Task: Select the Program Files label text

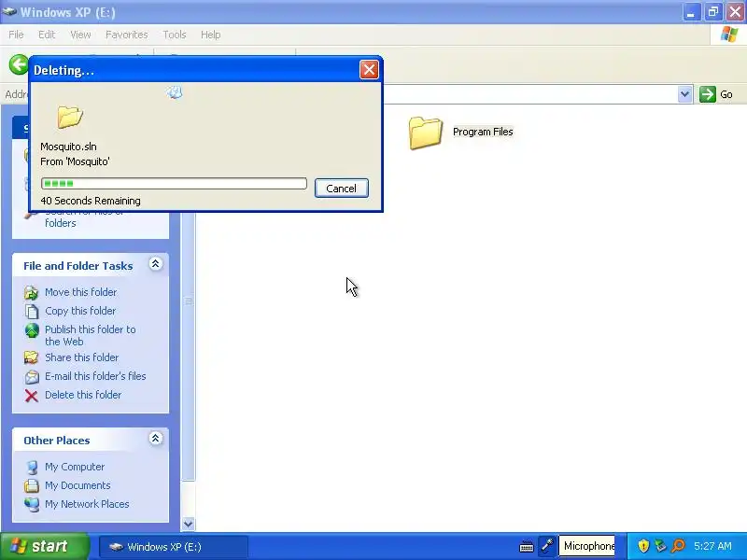Action: (x=483, y=132)
